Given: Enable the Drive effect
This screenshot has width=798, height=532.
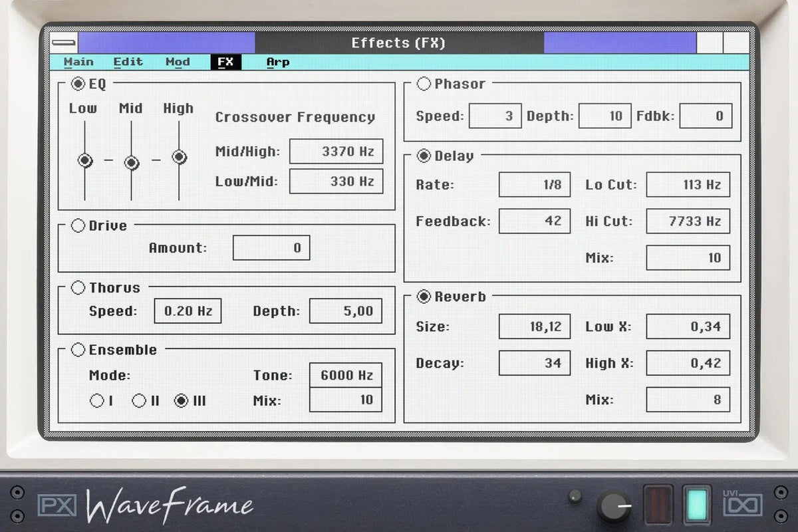Looking at the screenshot, I should (x=78, y=225).
